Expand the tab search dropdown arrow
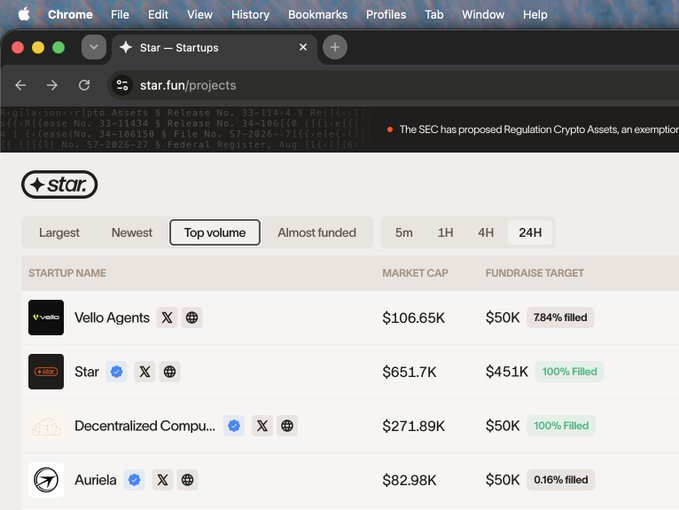 point(94,47)
